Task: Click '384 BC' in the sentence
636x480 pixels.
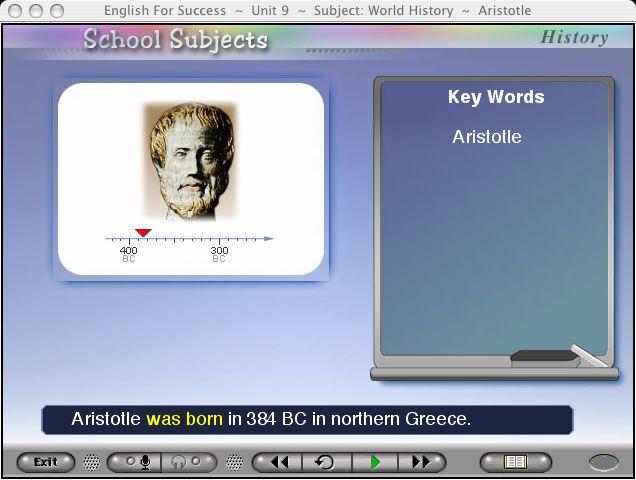Action: tap(276, 419)
